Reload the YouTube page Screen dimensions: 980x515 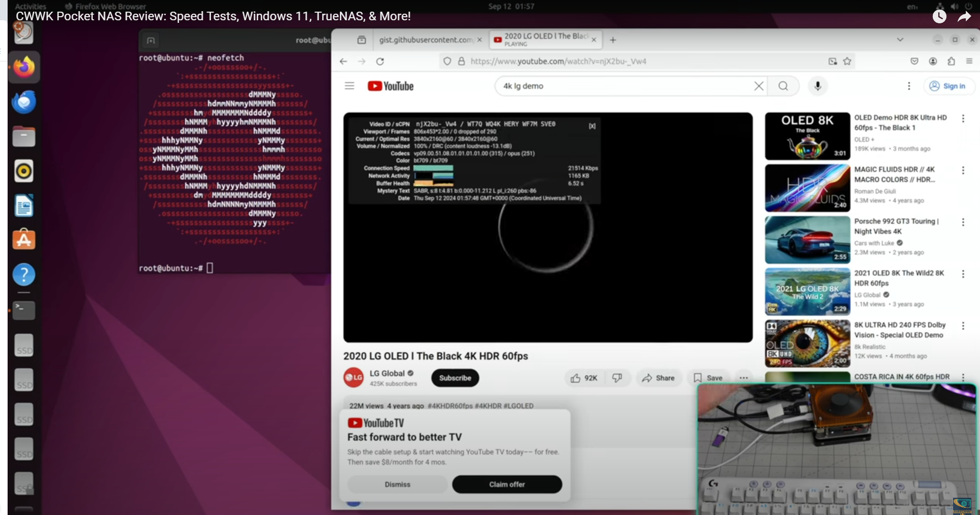coord(380,61)
